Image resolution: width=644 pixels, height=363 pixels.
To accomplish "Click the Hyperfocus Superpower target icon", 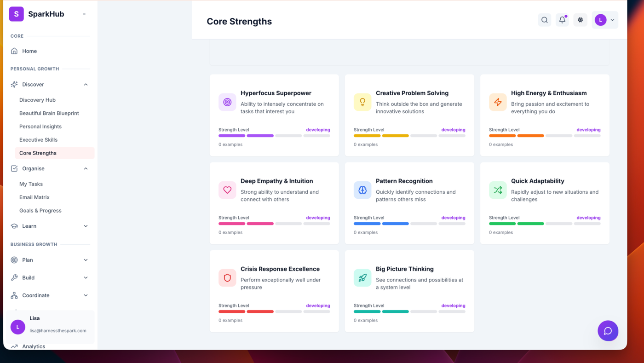I will 227,102.
